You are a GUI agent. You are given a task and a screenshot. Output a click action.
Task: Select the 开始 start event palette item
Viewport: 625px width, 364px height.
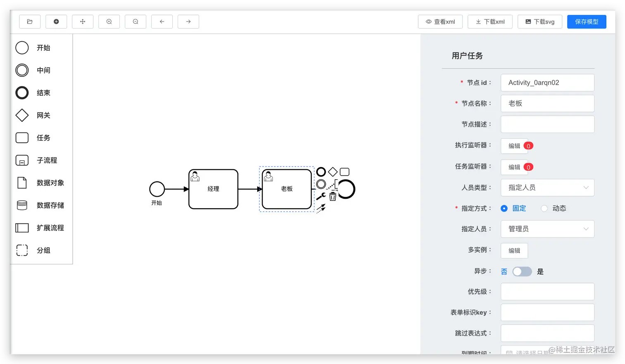(33, 48)
